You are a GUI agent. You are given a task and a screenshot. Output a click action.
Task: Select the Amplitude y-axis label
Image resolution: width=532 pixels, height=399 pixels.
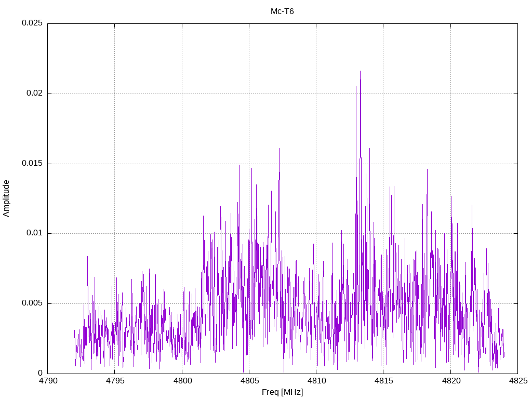tap(6, 198)
